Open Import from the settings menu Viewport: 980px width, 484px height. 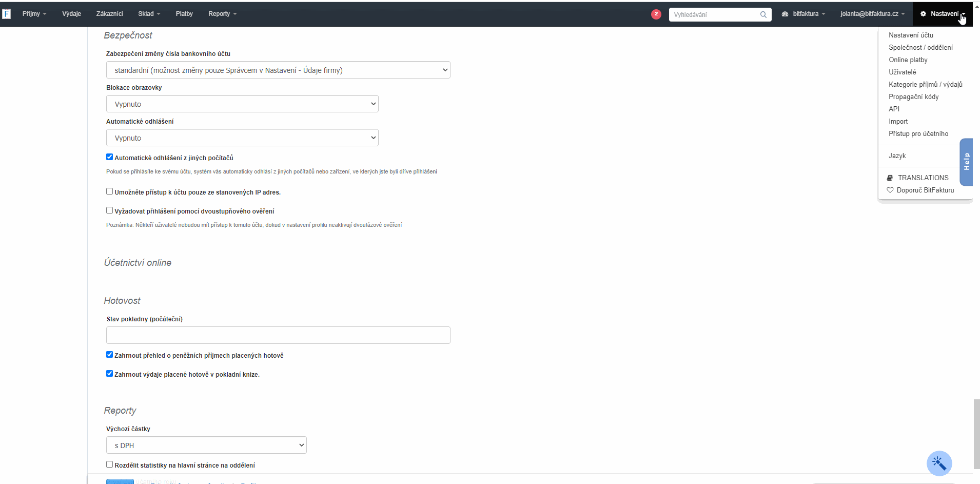tap(898, 121)
